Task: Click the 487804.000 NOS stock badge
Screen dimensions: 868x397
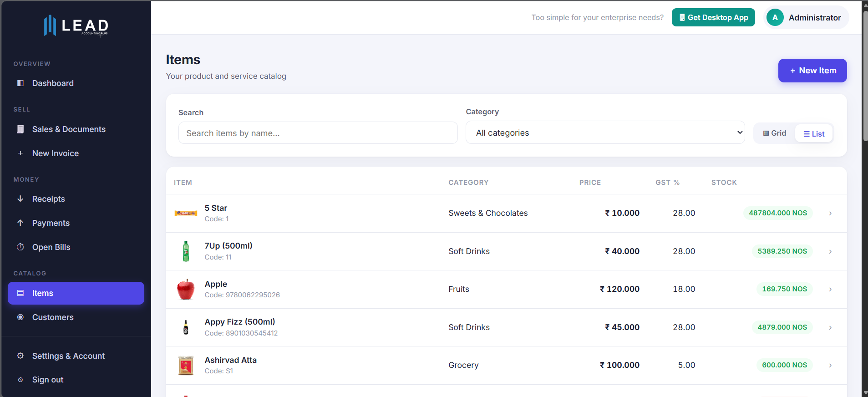Action: pos(778,213)
